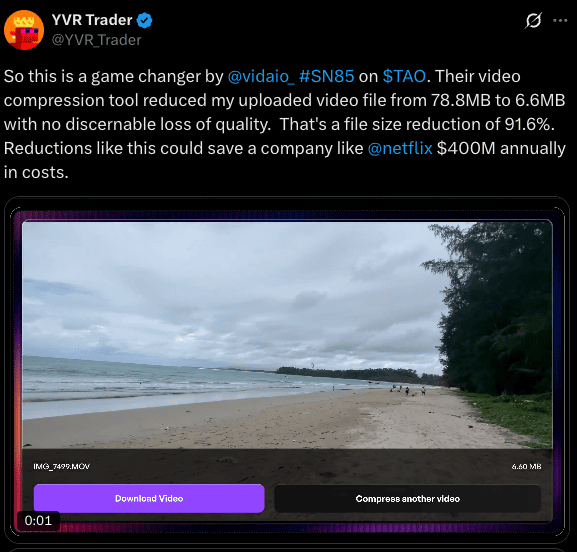The image size is (577, 552).
Task: Open the @vidaio_ mention link
Action: (x=261, y=77)
